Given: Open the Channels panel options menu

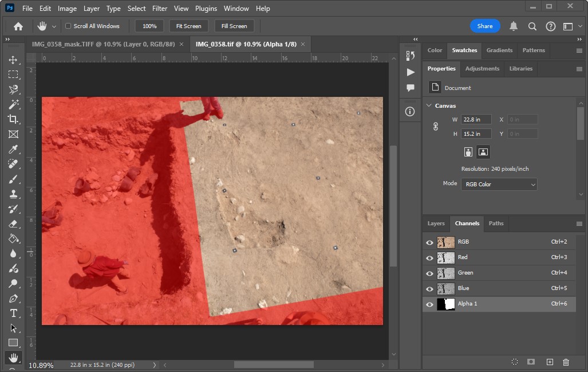Looking at the screenshot, I should pyautogui.click(x=579, y=224).
